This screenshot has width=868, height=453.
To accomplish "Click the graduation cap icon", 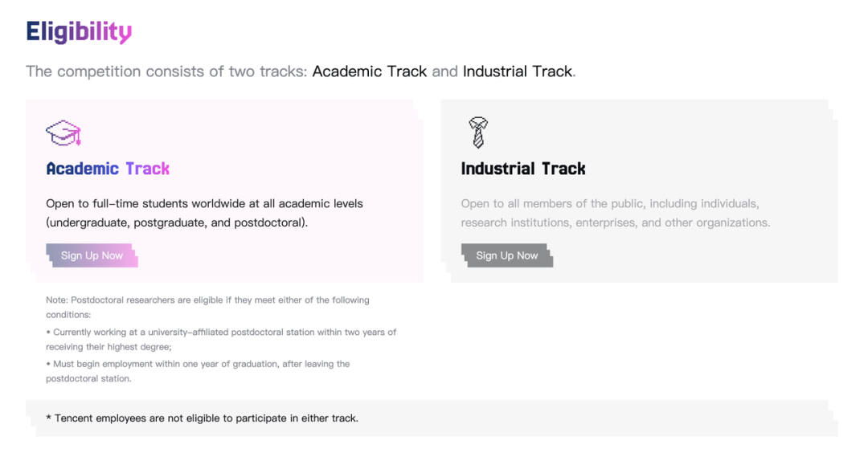I will click(x=63, y=133).
